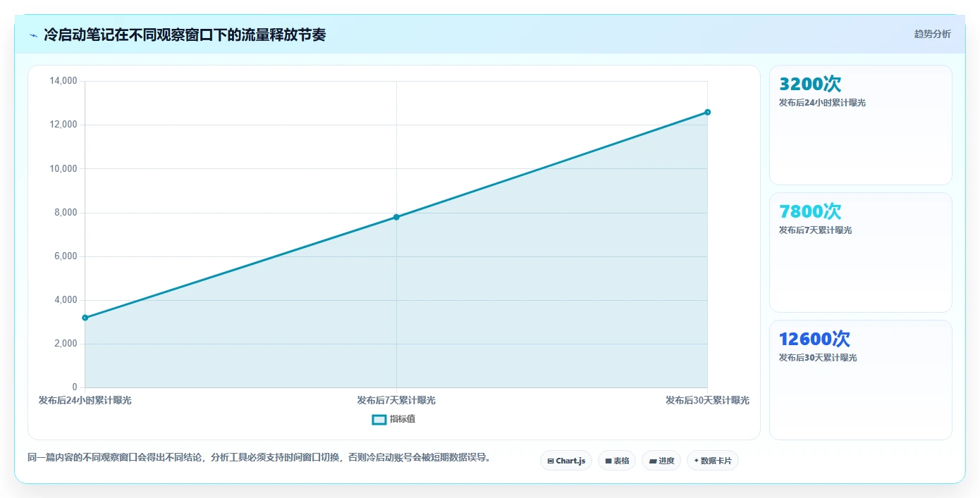
Task: Click the x-axis label 发布后30天累计曝光
Action: 707,400
